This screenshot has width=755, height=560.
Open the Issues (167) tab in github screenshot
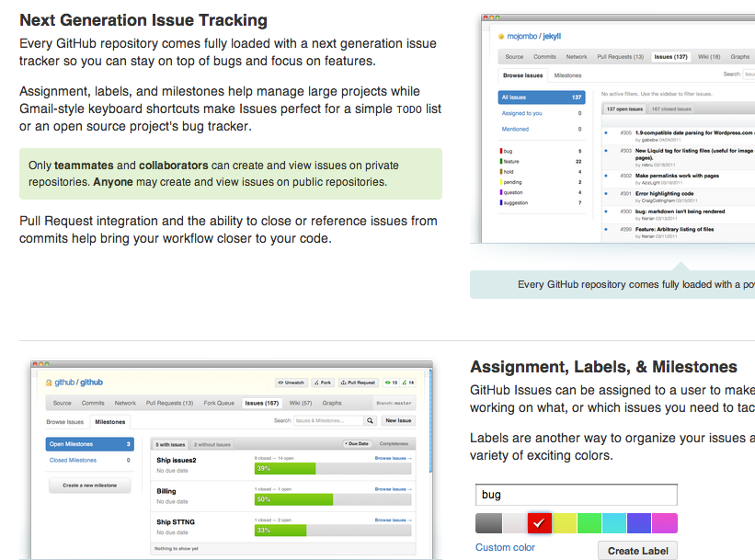[x=261, y=403]
